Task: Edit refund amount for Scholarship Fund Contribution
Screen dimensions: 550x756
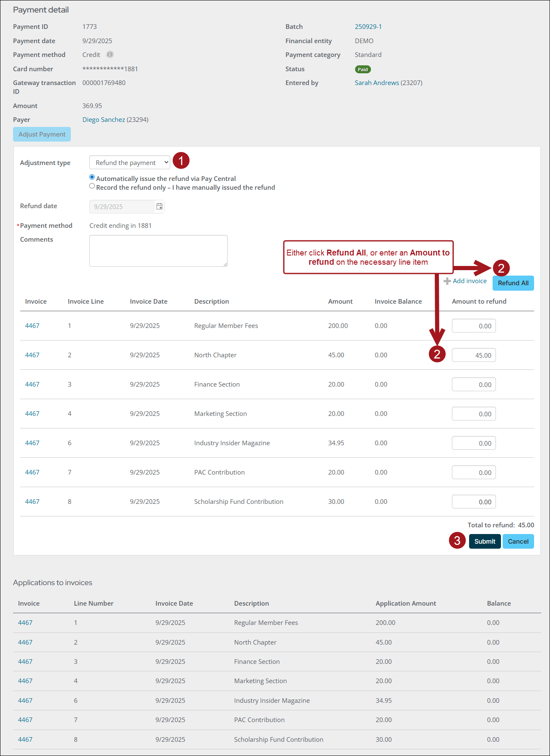Action: pyautogui.click(x=473, y=502)
